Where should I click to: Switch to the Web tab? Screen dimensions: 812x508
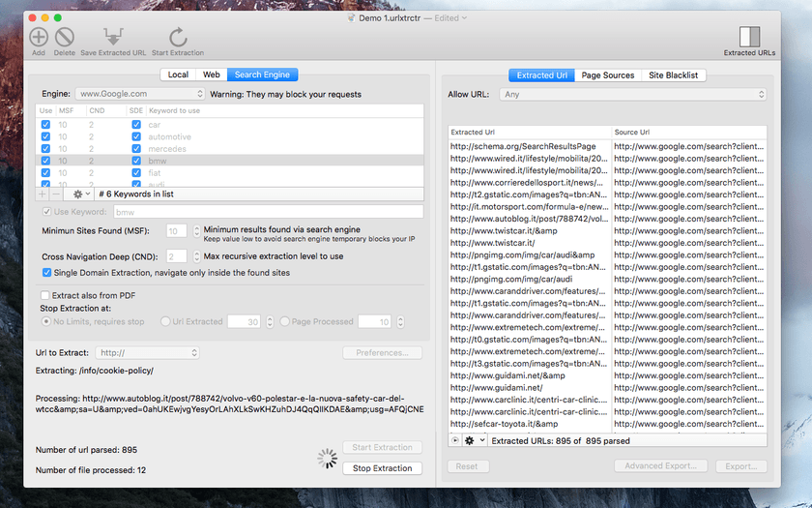coord(212,75)
